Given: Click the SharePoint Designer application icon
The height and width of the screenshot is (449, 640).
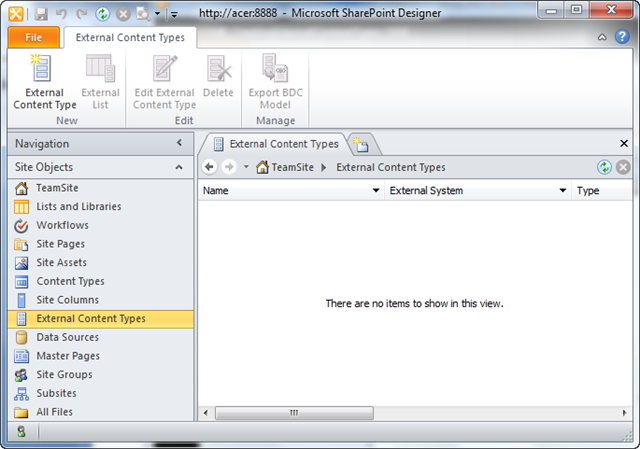Looking at the screenshot, I should (x=16, y=14).
